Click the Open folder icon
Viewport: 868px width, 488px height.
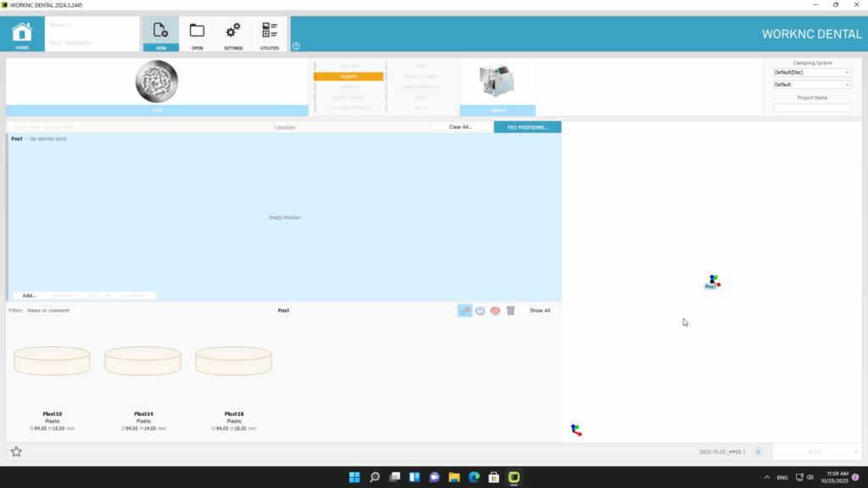click(x=197, y=32)
